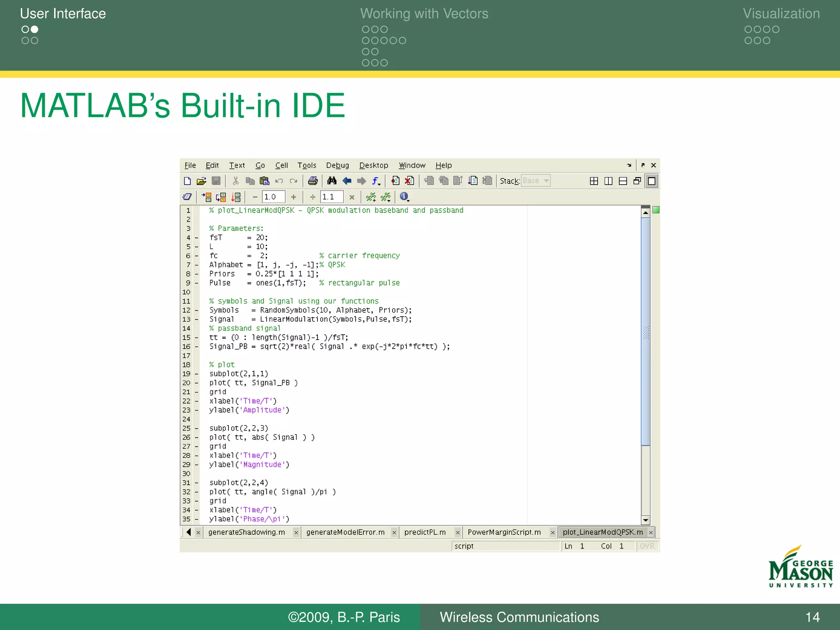Close the predictPL.m tab

click(x=458, y=533)
